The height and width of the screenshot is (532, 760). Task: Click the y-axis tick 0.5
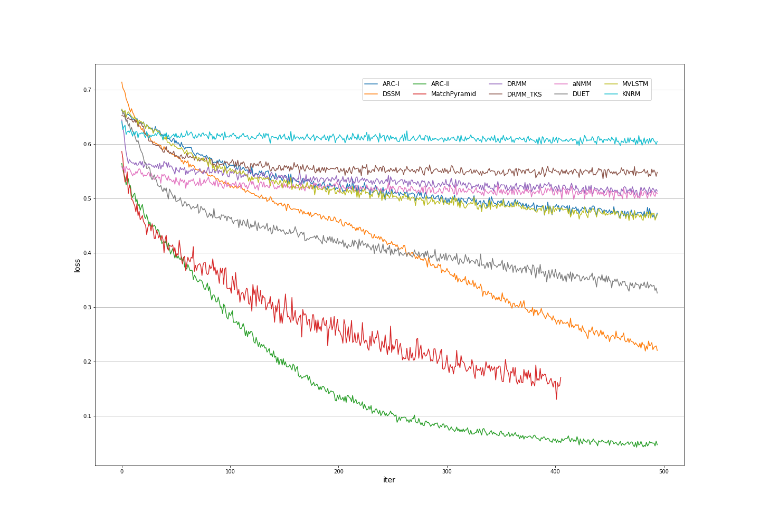(87, 199)
